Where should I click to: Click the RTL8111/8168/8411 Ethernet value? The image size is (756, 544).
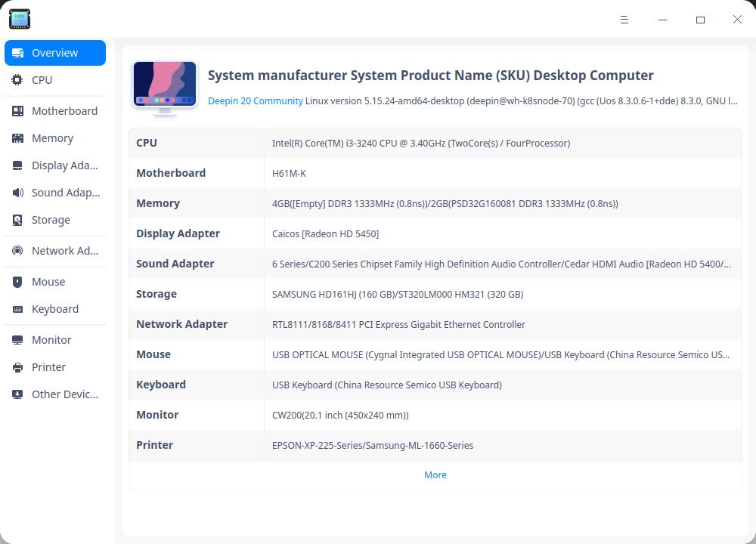pos(398,325)
